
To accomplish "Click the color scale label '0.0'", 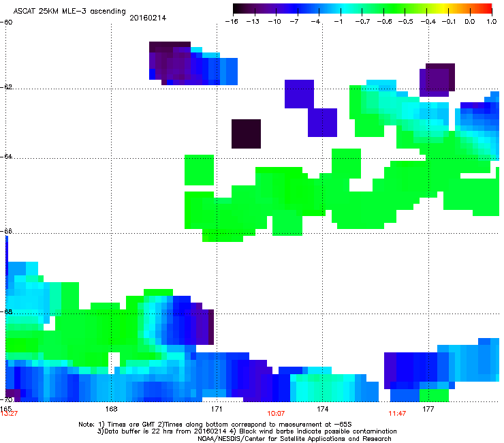I will click(470, 22).
